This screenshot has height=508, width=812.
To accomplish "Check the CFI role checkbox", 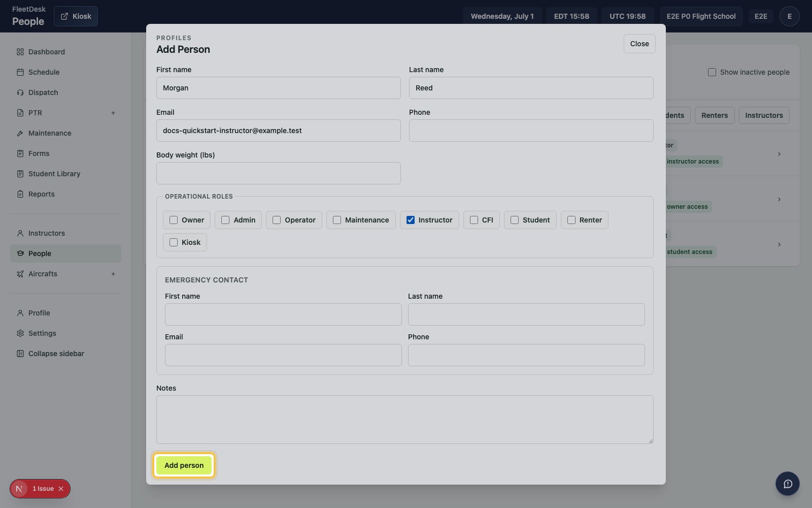I will (474, 220).
